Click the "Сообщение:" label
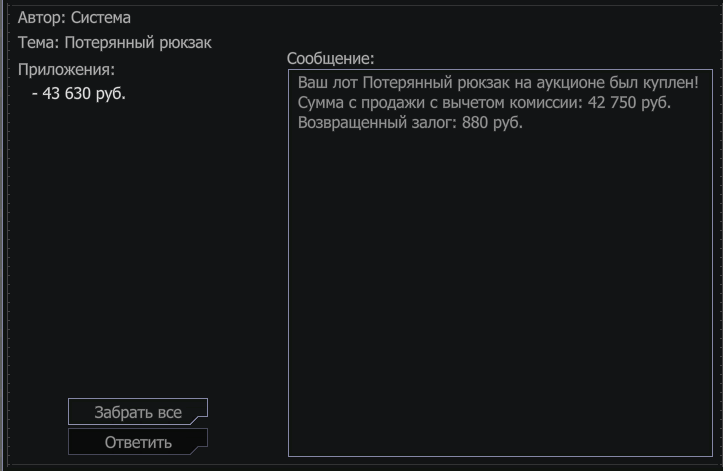The width and height of the screenshot is (723, 471). [331, 59]
